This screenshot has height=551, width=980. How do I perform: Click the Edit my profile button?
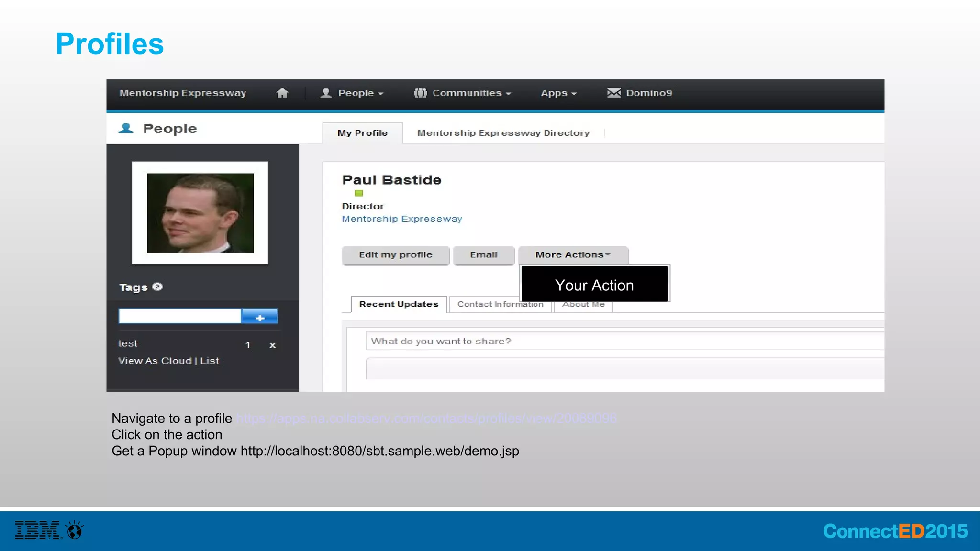coord(395,255)
